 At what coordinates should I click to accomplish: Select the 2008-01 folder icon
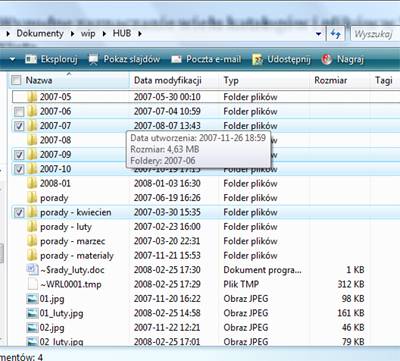click(32, 183)
